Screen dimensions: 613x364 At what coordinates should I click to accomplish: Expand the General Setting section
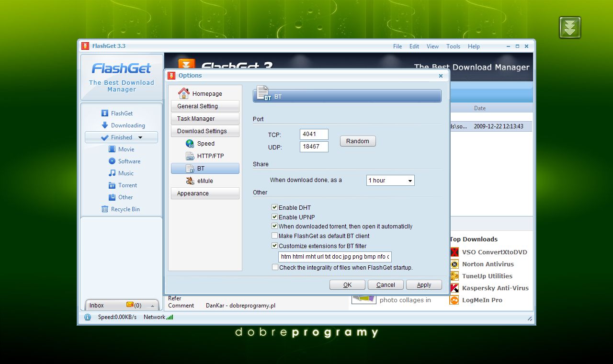205,106
